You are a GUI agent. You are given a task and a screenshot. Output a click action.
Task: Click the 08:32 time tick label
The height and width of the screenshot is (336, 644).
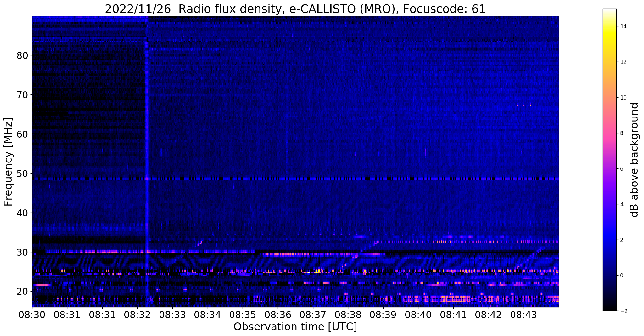click(x=137, y=315)
